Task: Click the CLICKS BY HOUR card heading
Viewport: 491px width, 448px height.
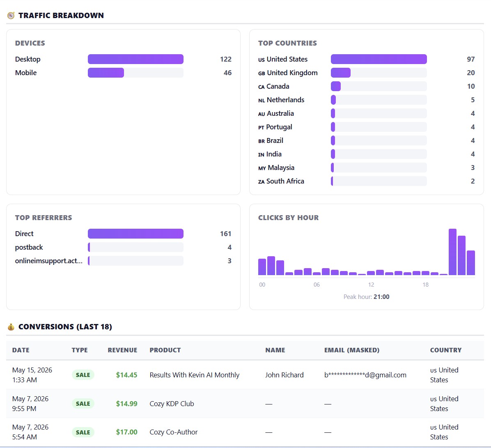Action: click(288, 218)
